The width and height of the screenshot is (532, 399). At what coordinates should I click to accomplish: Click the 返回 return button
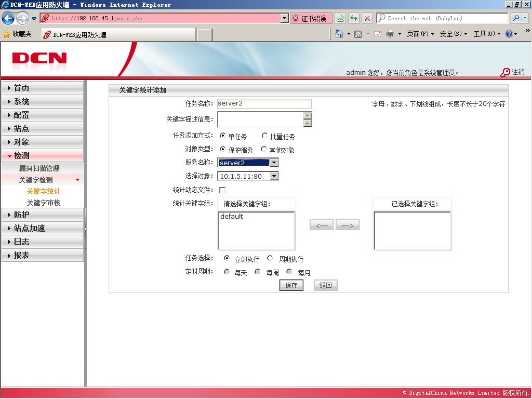[x=326, y=285]
